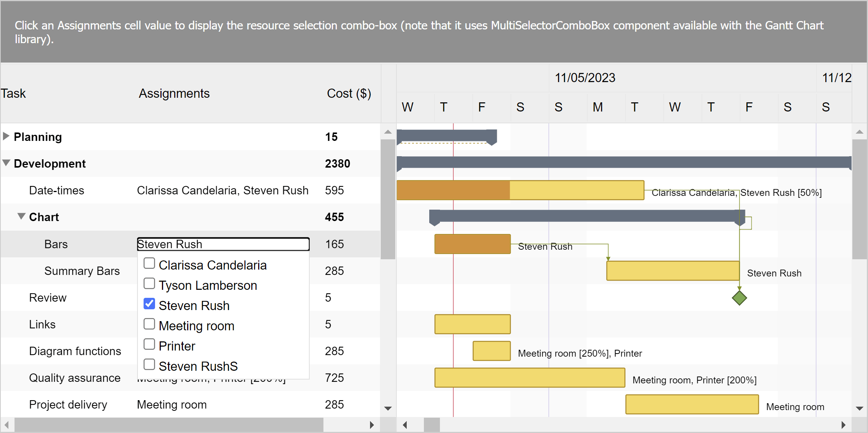Enable the Meeting room resource checkbox
The image size is (868, 433).
[149, 324]
